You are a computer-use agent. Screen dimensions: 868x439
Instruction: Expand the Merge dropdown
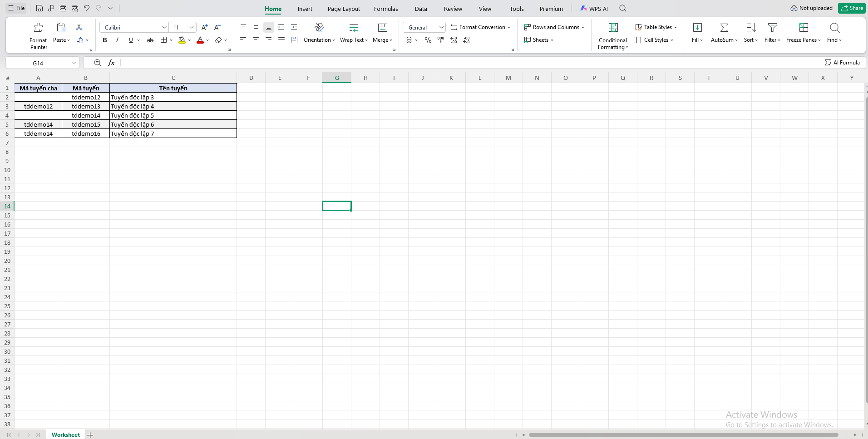click(x=391, y=40)
